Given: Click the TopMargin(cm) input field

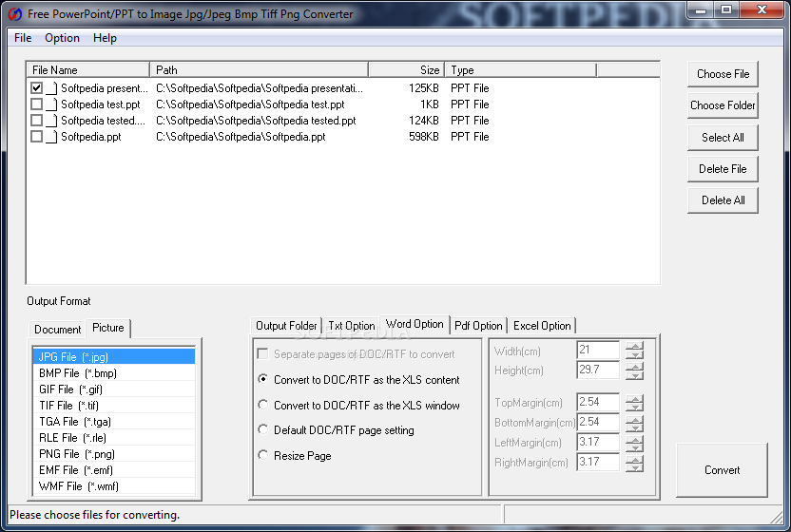Looking at the screenshot, I should (598, 402).
